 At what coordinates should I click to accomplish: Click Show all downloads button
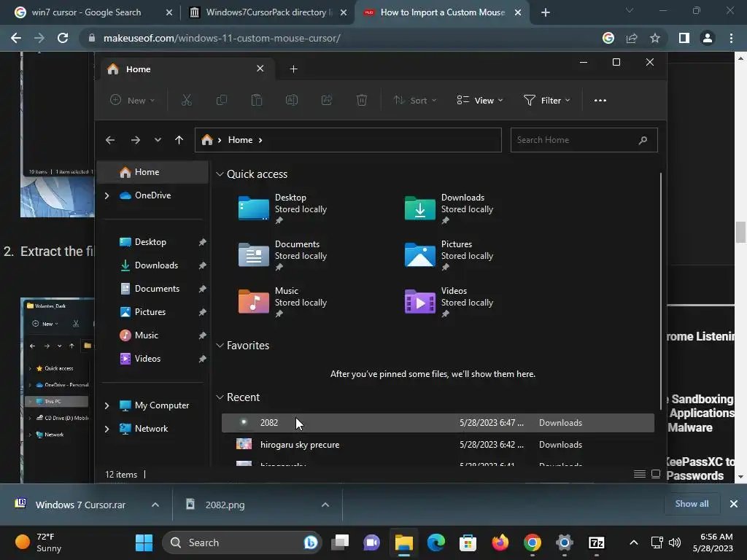[x=692, y=504]
